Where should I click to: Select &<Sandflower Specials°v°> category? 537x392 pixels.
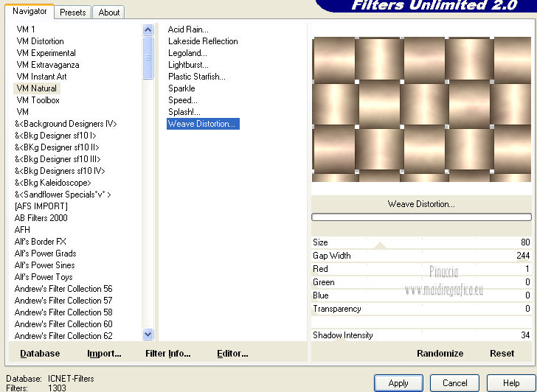tap(63, 195)
